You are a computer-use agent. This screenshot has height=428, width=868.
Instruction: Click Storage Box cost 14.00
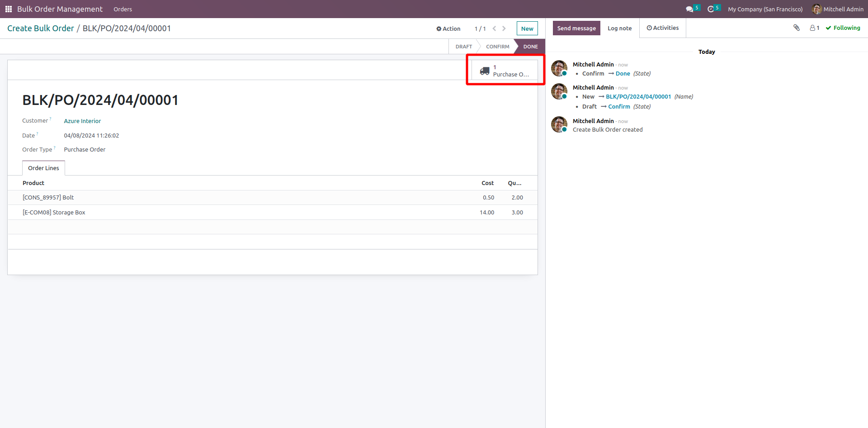point(487,213)
